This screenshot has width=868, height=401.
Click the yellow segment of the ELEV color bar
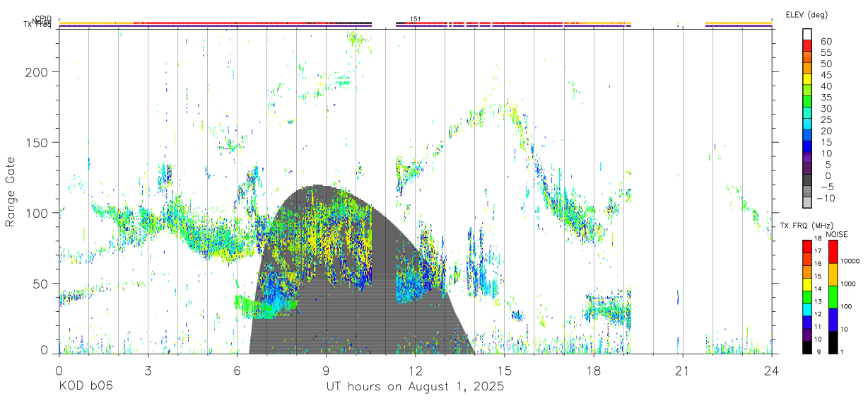pos(807,79)
